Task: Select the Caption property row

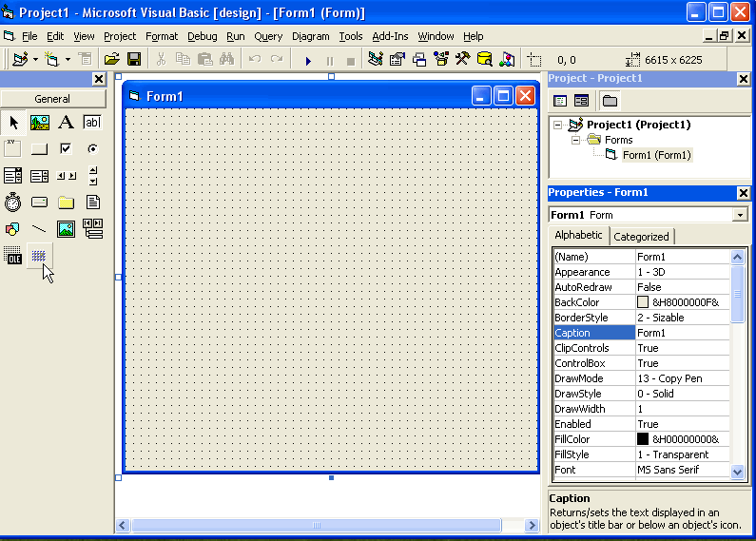Action: 641,333
